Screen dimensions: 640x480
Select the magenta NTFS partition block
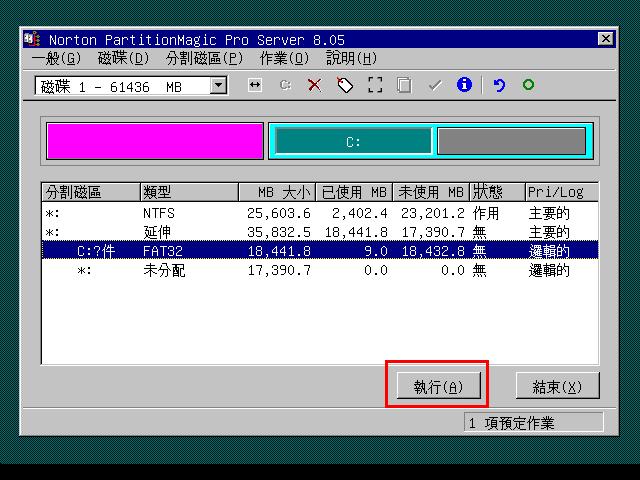click(155, 141)
